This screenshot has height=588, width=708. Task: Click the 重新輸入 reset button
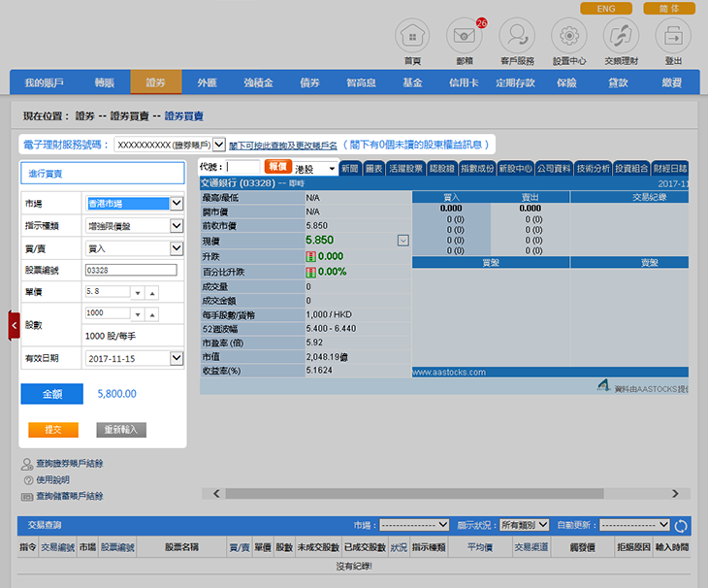pos(121,429)
